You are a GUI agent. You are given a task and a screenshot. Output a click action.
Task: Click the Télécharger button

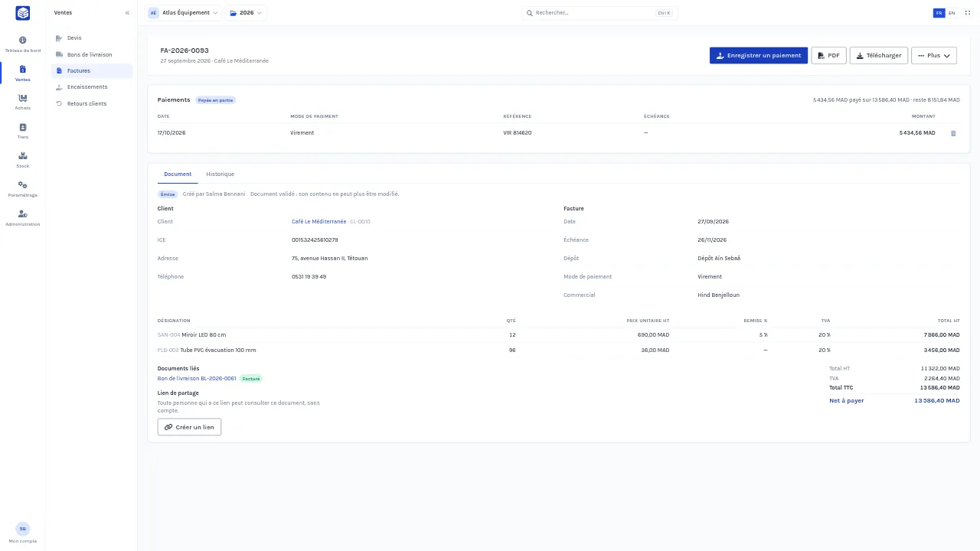click(878, 56)
